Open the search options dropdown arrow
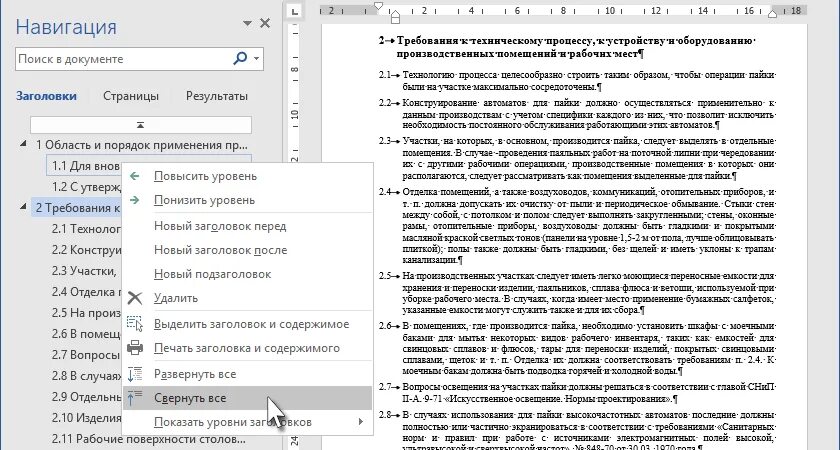 (x=257, y=58)
